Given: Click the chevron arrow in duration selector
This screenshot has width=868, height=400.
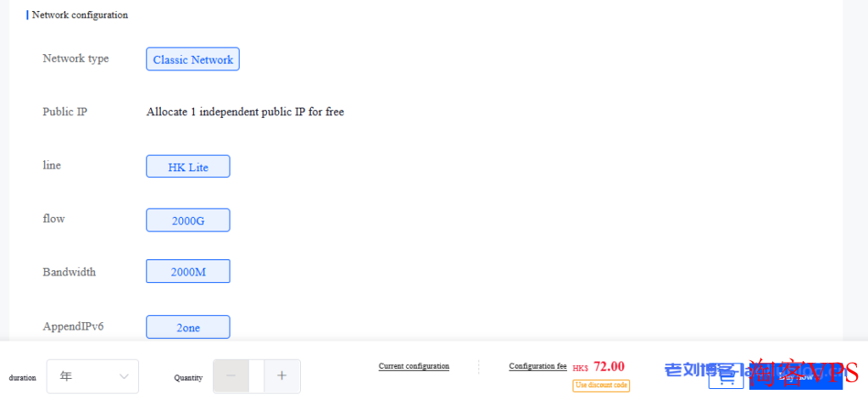Looking at the screenshot, I should tap(124, 376).
